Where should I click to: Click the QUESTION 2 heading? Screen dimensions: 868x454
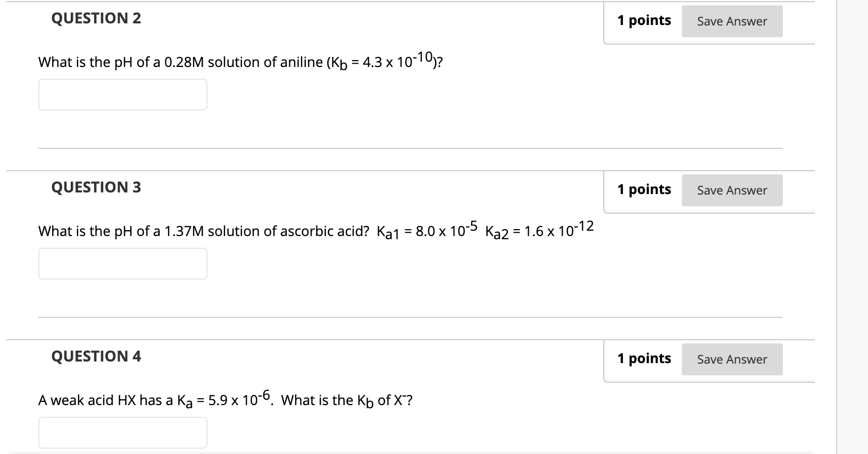(x=96, y=18)
